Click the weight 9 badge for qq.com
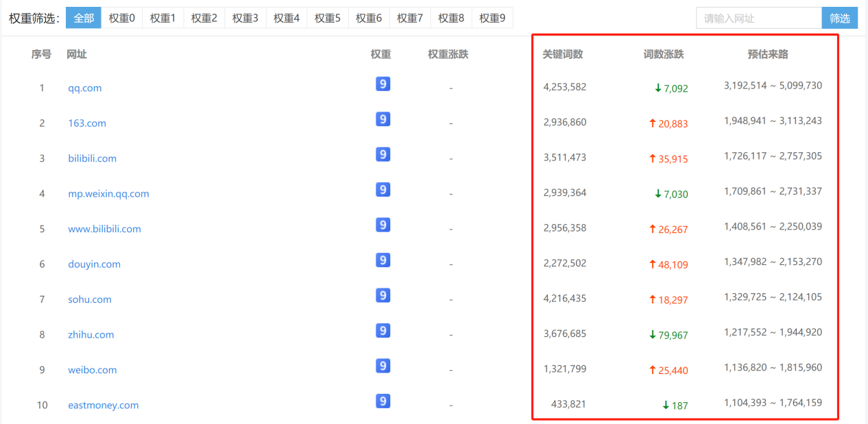The image size is (868, 424). tap(383, 84)
